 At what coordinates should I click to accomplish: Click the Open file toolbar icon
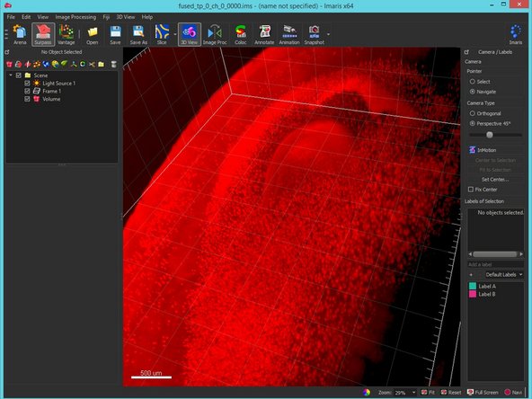[x=92, y=35]
